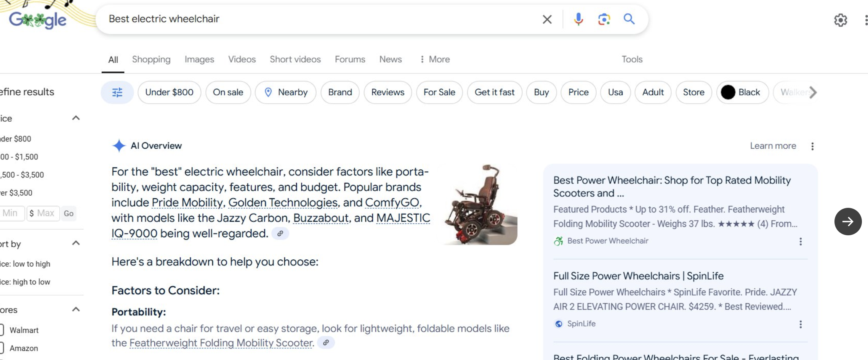The width and height of the screenshot is (868, 360).
Task: Reveal more filter chips with the right chevron
Action: pyautogui.click(x=813, y=92)
